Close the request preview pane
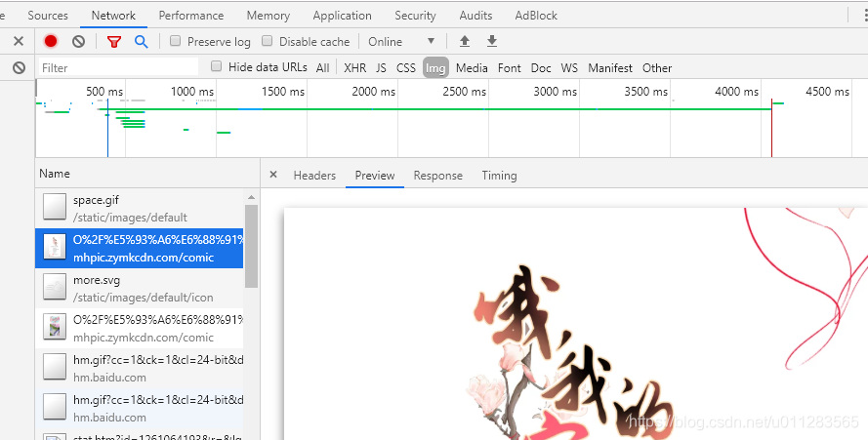The image size is (868, 440). pos(273,175)
